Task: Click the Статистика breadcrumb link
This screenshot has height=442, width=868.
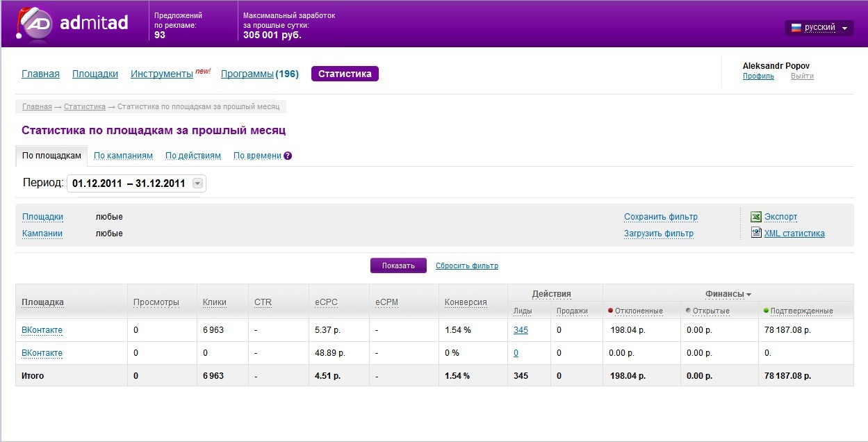Action: click(85, 107)
